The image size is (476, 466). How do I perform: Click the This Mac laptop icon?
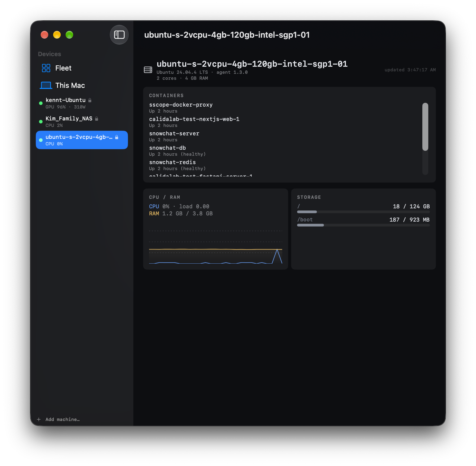(x=46, y=85)
